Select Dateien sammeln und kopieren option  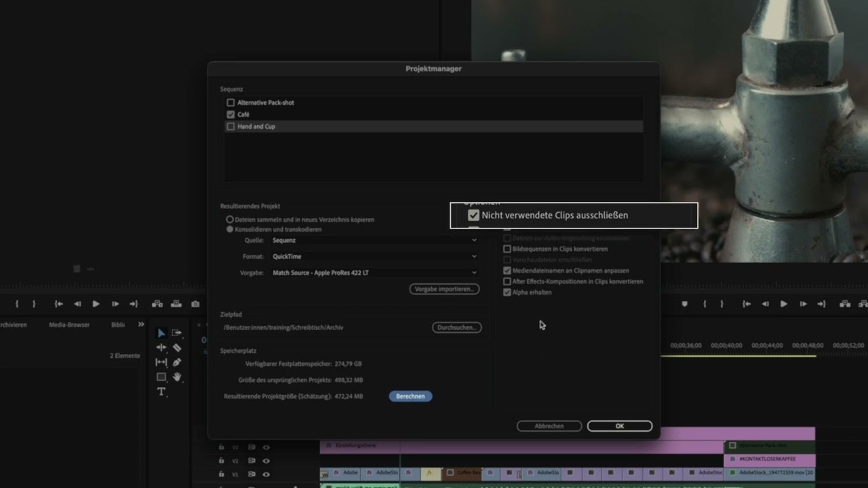pos(230,220)
